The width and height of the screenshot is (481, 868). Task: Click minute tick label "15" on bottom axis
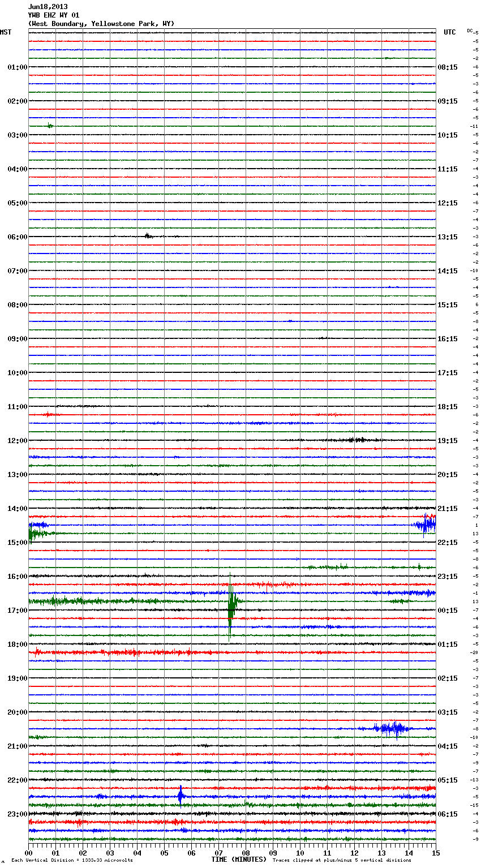point(435,853)
